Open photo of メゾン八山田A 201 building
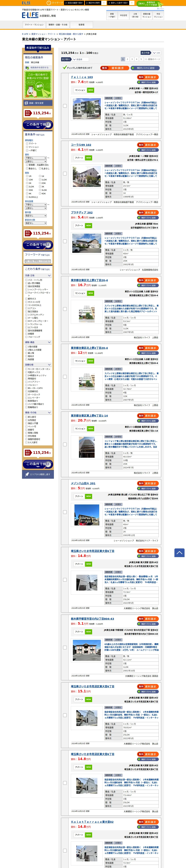This screenshot has height=868, width=186. pos(87,515)
